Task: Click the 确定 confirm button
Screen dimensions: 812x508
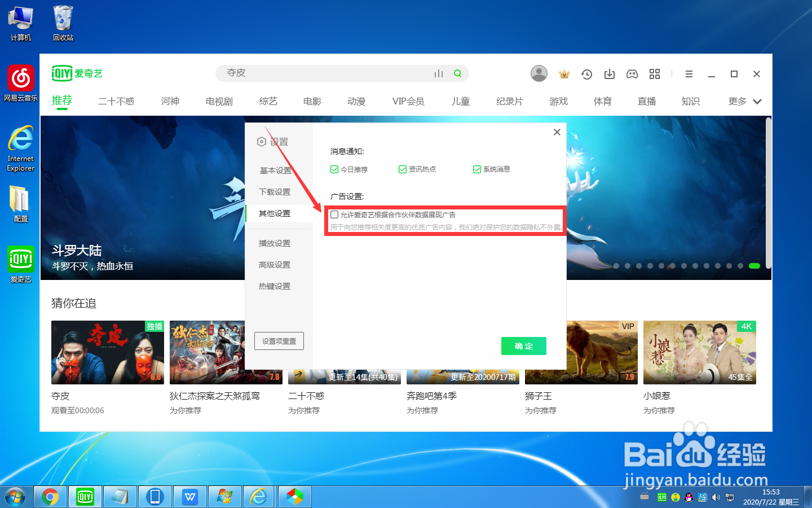Action: tap(523, 346)
